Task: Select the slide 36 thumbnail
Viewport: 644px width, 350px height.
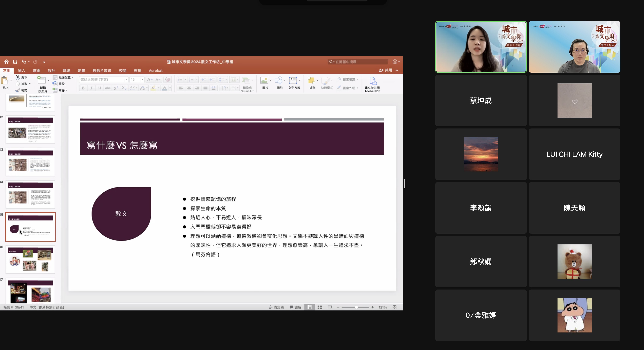Action: point(30,259)
